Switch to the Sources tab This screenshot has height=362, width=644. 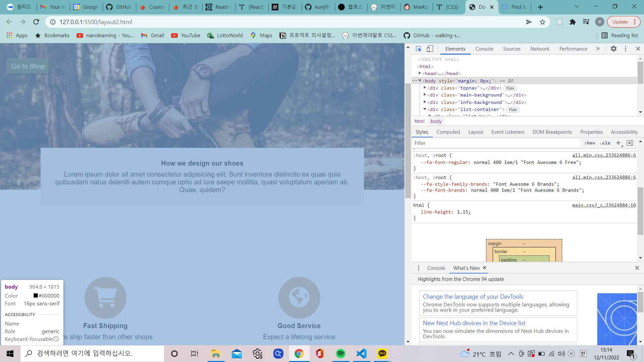(x=512, y=49)
